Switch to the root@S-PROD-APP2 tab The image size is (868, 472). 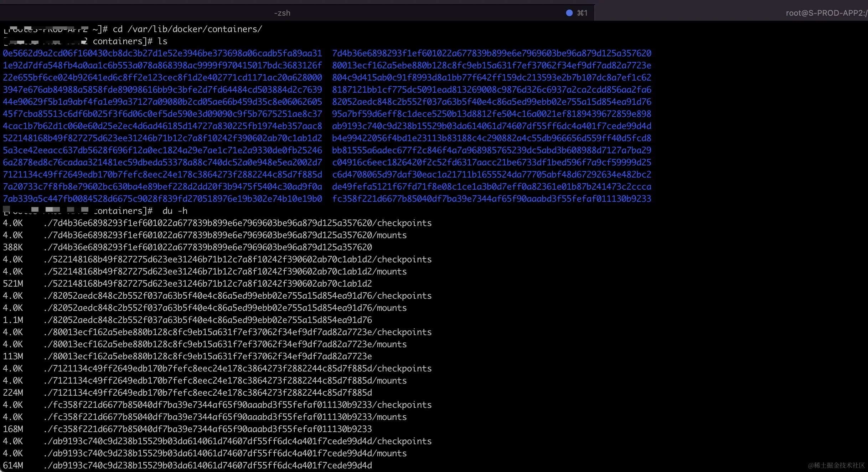coord(826,13)
